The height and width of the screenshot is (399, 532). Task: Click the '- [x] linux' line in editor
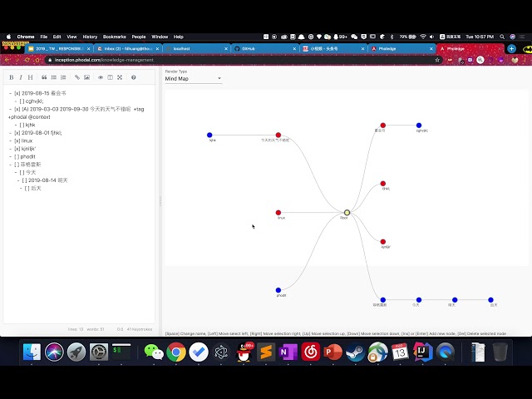click(21, 140)
